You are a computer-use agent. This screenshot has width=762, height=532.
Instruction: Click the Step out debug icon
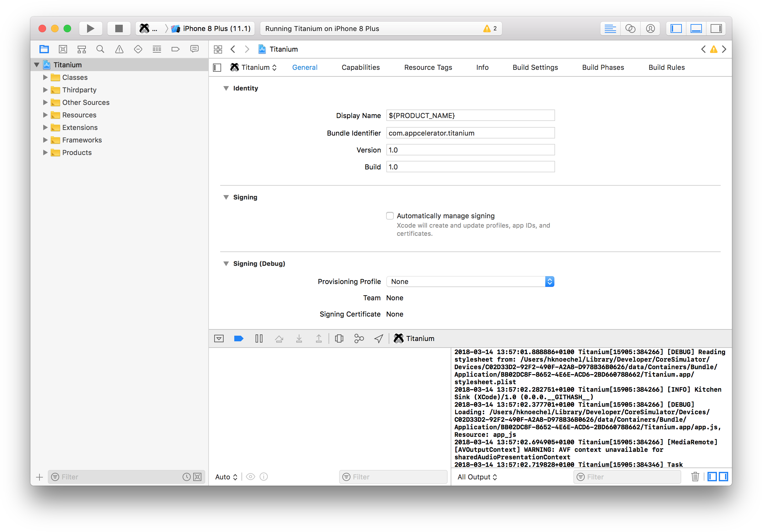pyautogui.click(x=319, y=338)
